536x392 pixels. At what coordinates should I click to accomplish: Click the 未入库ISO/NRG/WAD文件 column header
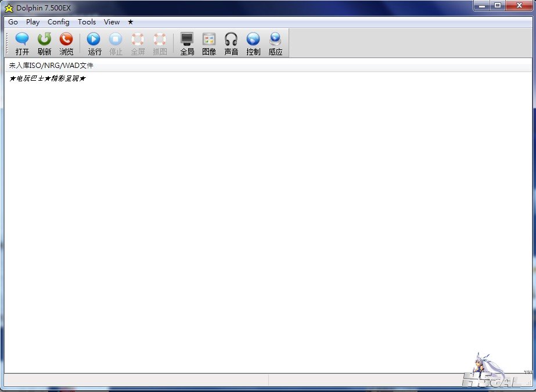point(268,65)
